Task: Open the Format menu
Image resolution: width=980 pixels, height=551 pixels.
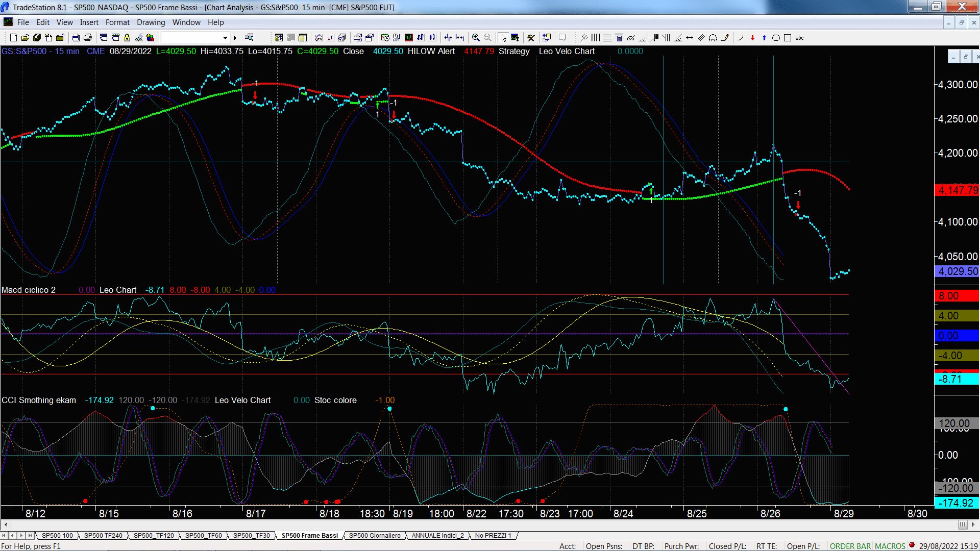Action: 117,22
